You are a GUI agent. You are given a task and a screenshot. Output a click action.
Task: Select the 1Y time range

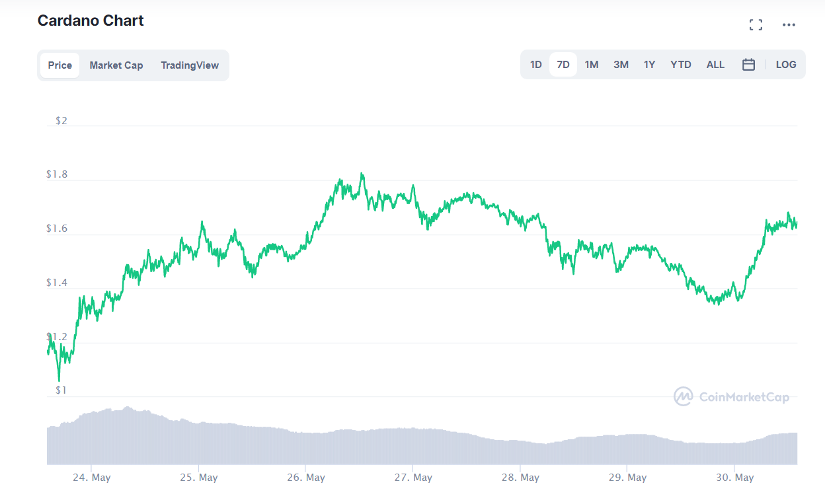pyautogui.click(x=649, y=64)
